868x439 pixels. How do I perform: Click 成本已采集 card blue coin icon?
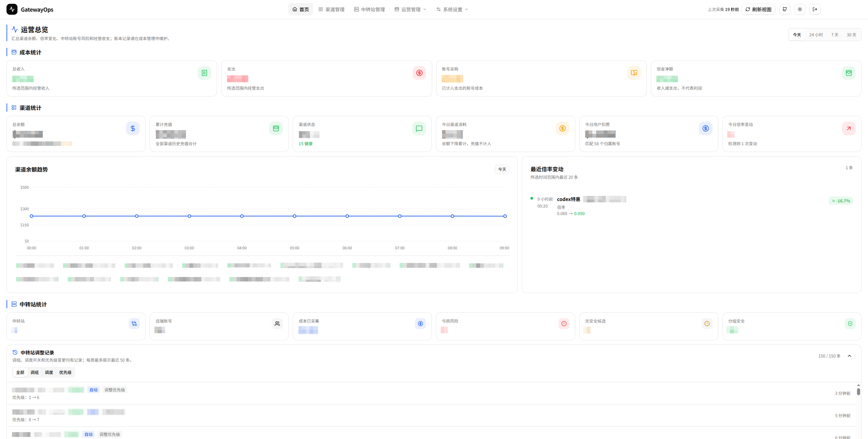(x=420, y=324)
